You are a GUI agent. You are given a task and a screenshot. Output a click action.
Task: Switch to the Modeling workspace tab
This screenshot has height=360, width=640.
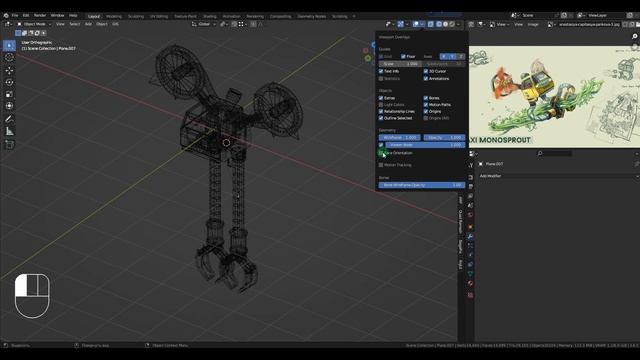[x=114, y=16]
